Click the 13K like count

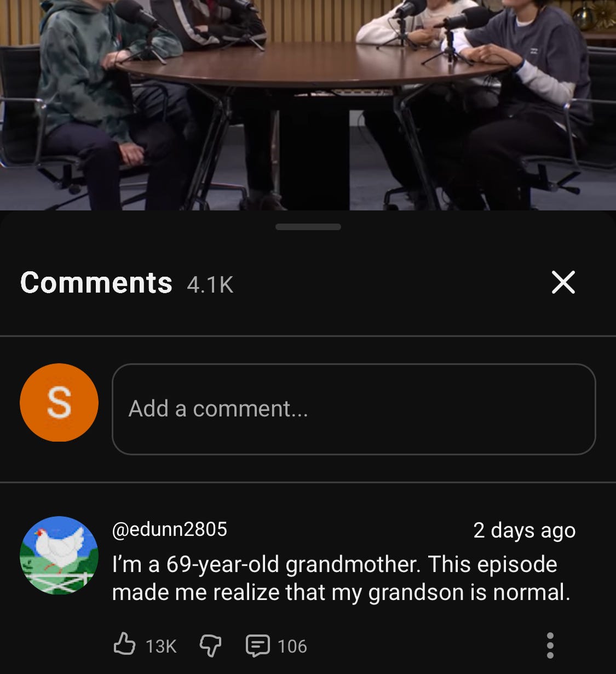[x=161, y=646]
